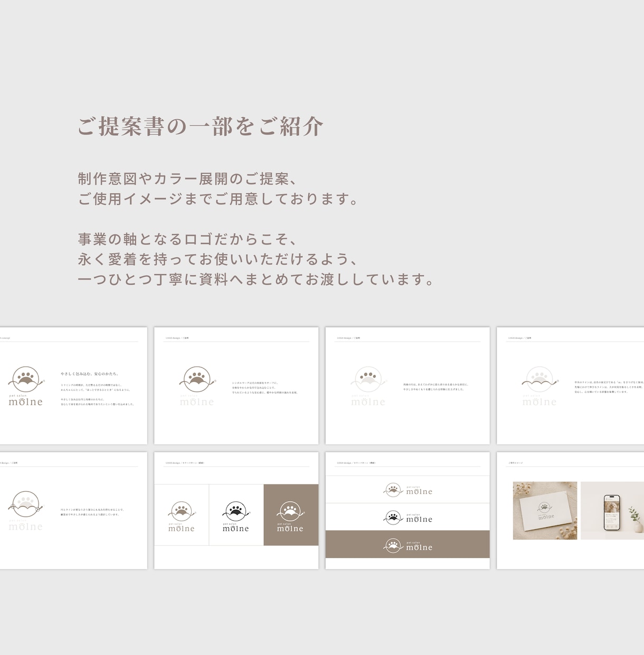Viewport: 644px width, 655px height.
Task: Click the heading "ご提案書の一部をご紹介"
Action: [x=200, y=126]
